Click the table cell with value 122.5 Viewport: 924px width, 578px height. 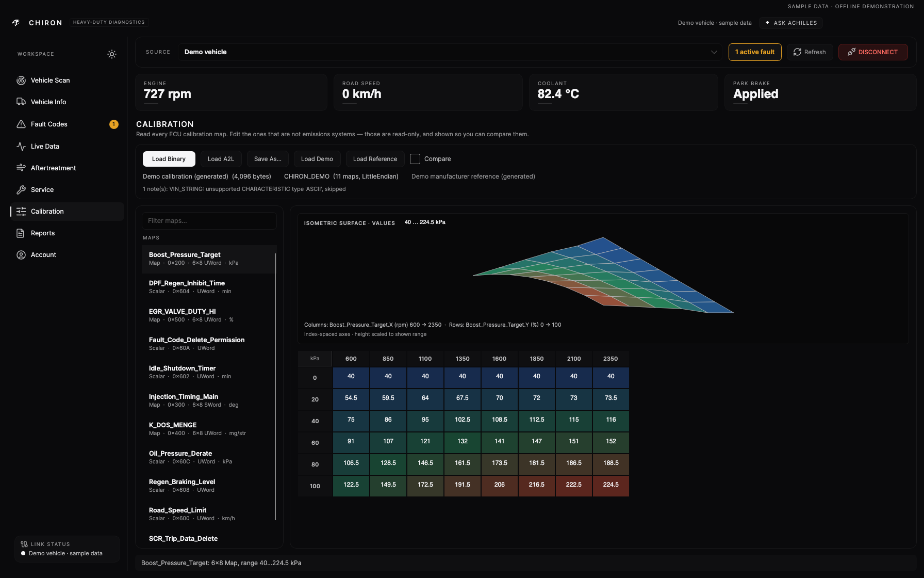(351, 486)
